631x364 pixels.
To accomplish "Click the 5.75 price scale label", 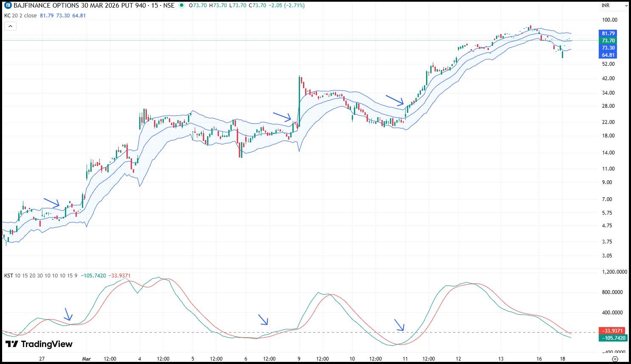I will point(607,213).
